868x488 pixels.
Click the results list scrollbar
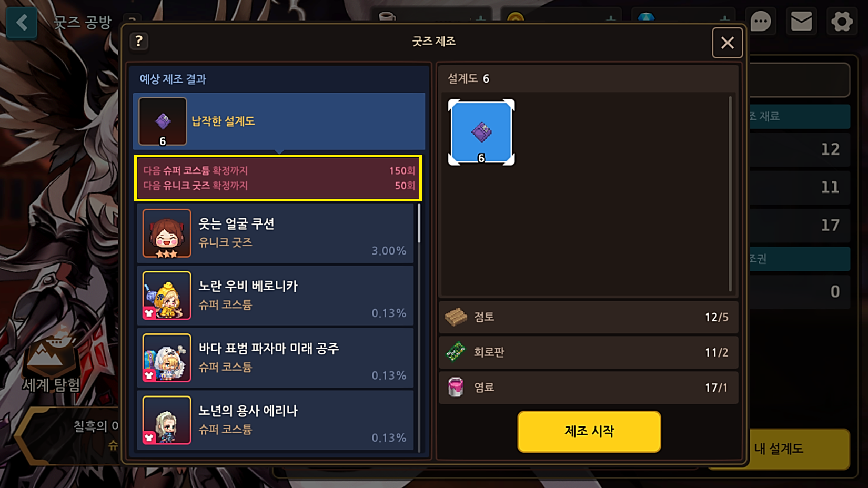tap(419, 223)
